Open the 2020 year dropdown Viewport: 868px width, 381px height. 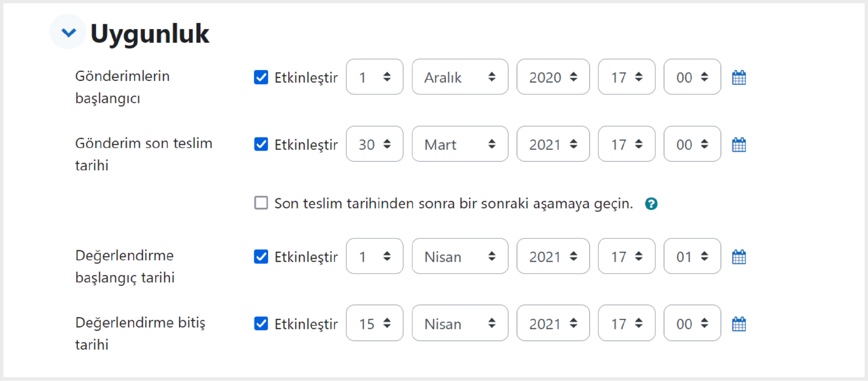click(x=553, y=77)
